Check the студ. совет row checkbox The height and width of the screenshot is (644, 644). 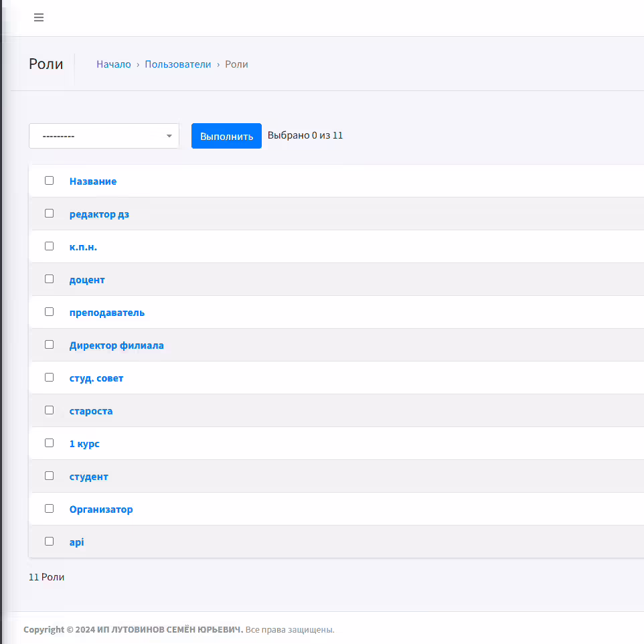50,378
